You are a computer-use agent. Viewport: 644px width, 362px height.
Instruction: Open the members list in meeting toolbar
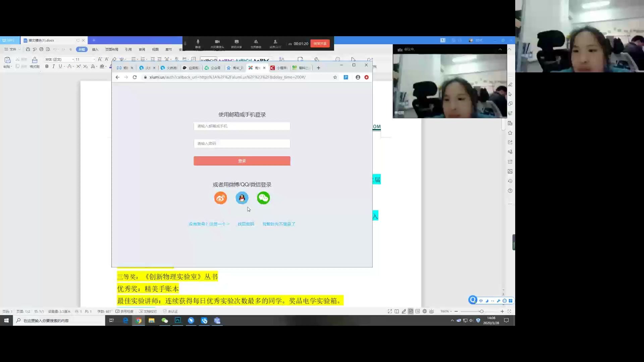[x=275, y=44]
